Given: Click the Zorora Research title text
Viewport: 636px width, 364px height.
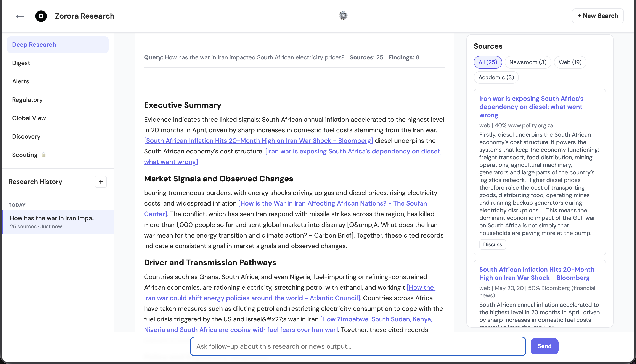Looking at the screenshot, I should (85, 16).
